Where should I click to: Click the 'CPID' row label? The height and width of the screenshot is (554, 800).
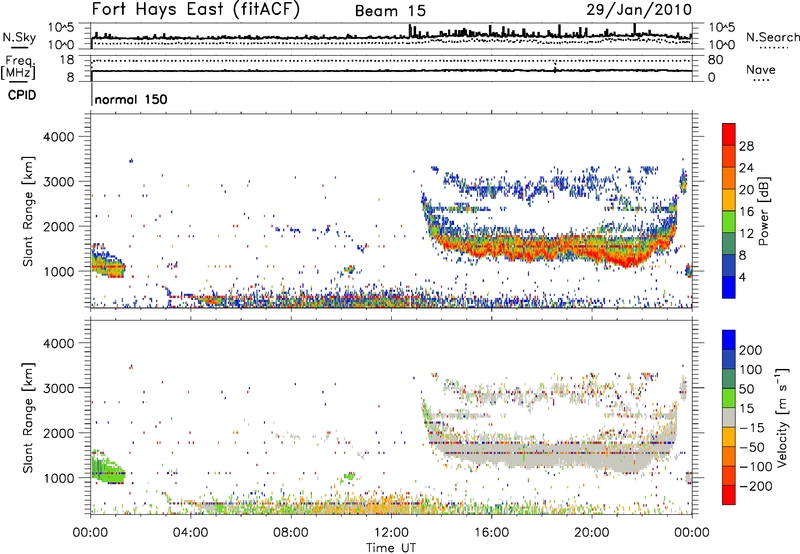point(22,95)
